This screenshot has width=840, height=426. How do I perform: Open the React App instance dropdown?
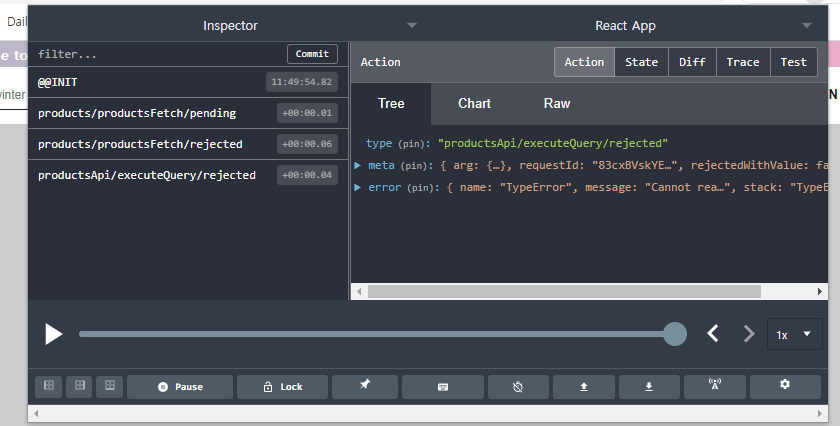click(807, 26)
